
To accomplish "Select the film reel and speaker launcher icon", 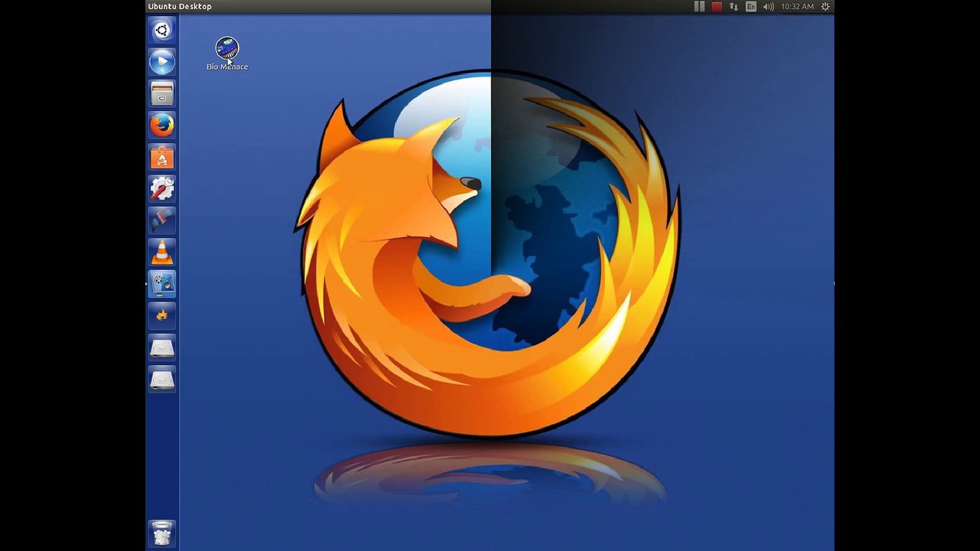I will [x=162, y=284].
